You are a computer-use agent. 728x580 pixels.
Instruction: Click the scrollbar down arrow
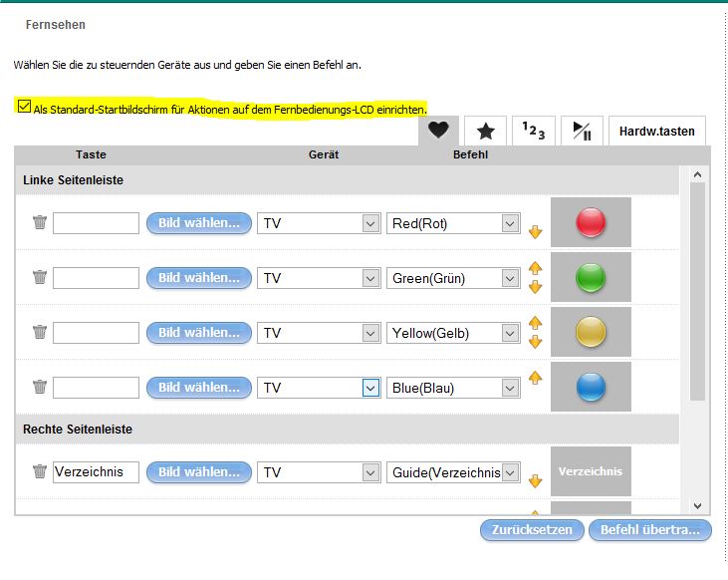(697, 505)
